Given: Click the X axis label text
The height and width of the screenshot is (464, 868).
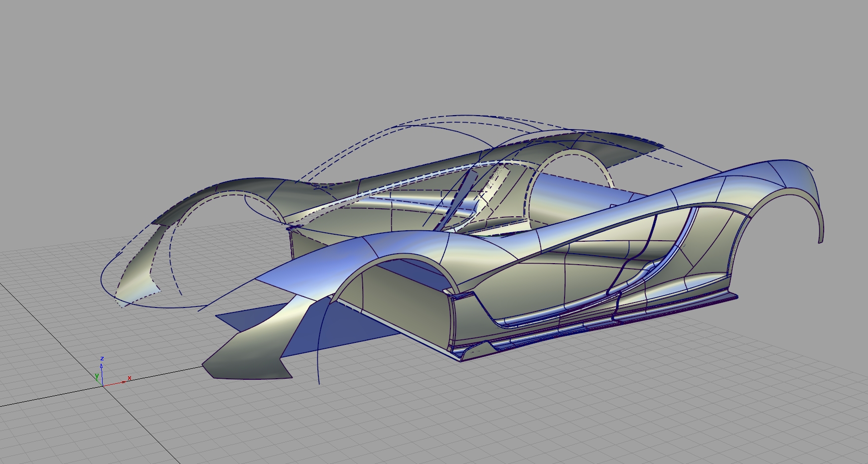Looking at the screenshot, I should [129, 379].
